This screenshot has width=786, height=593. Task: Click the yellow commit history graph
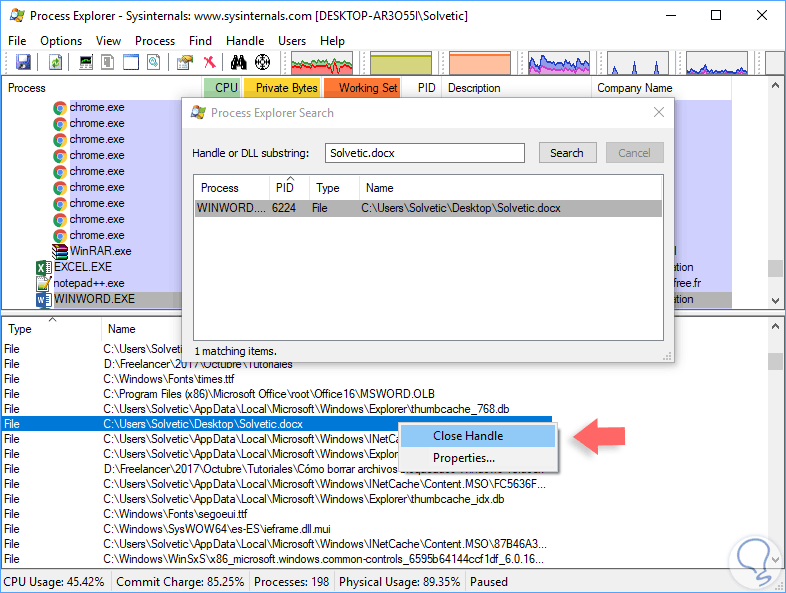(401, 63)
